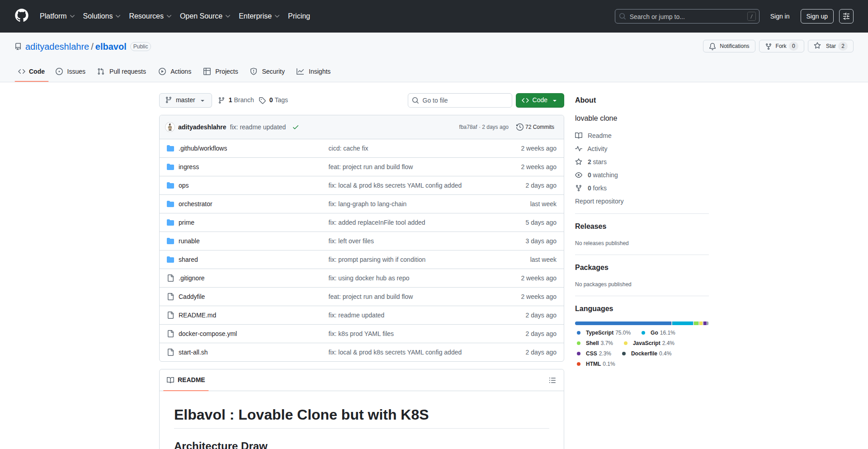Open the README table of contents icon

[x=552, y=380]
